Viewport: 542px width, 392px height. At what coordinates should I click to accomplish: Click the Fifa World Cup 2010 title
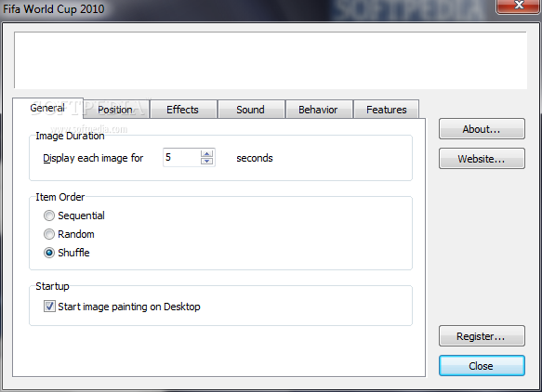[54, 8]
